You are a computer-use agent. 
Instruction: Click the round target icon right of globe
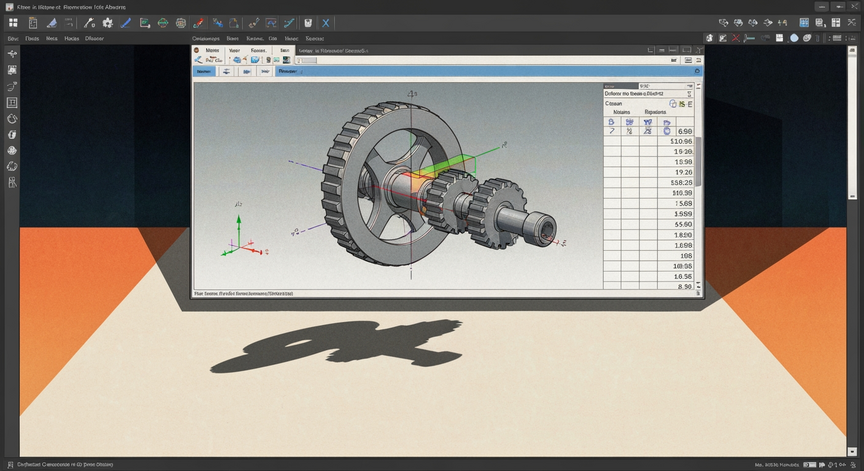coord(181,23)
